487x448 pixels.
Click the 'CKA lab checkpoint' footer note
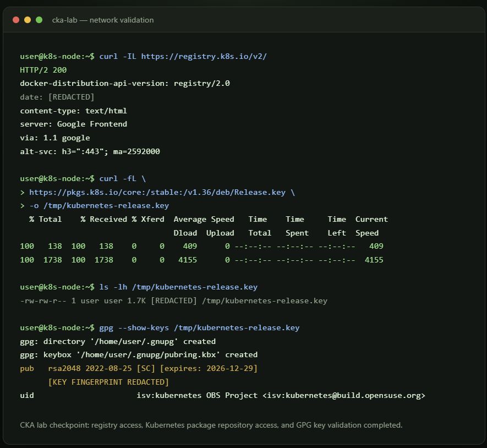tap(211, 425)
